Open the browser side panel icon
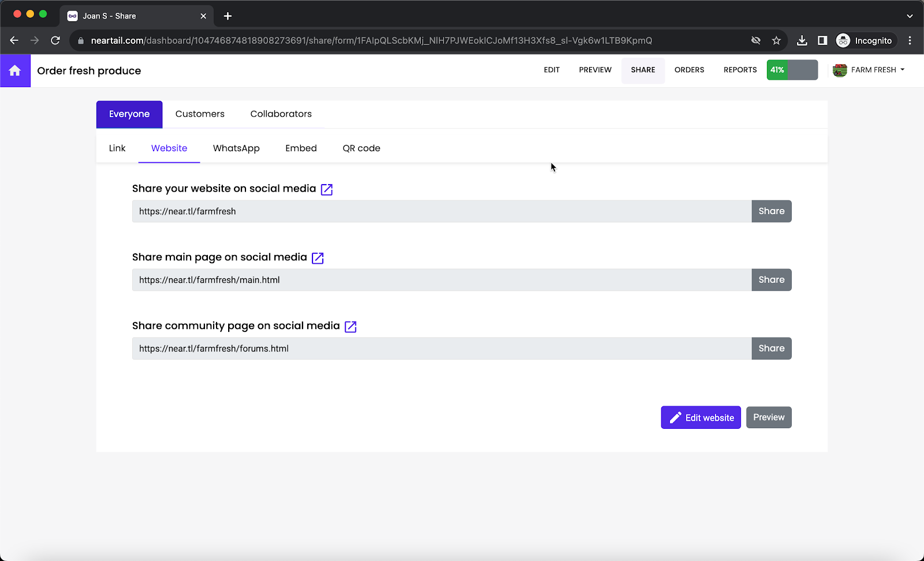The image size is (924, 561). [822, 40]
